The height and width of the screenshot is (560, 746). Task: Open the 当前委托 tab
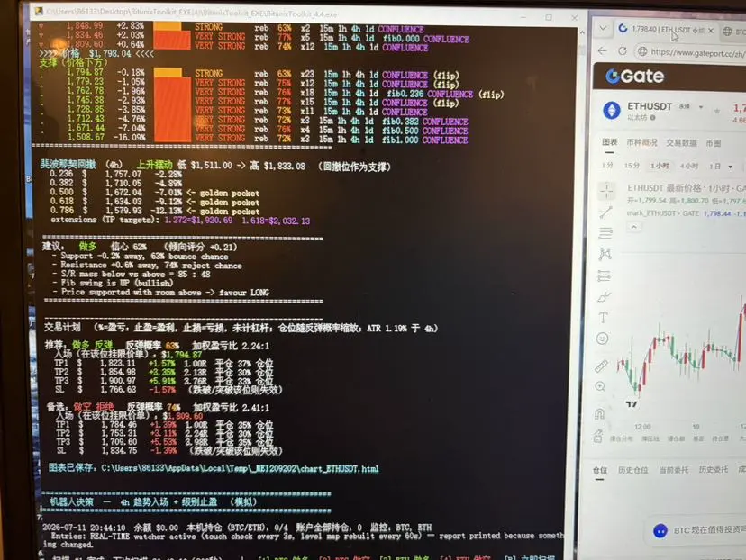(673, 470)
